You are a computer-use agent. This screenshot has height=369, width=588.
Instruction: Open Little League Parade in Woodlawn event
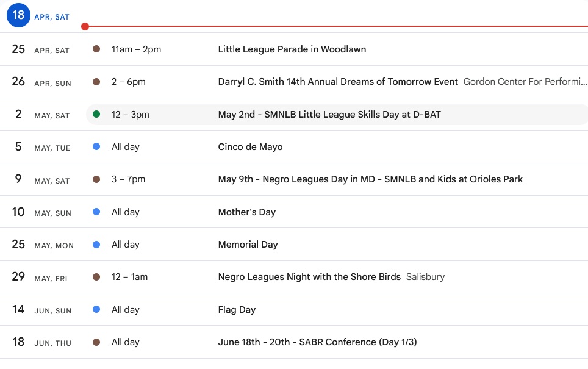[292, 49]
